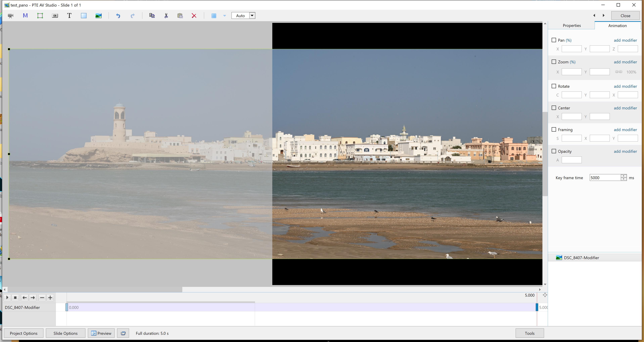
Task: Add keyframe with plus button
Action: click(x=50, y=297)
